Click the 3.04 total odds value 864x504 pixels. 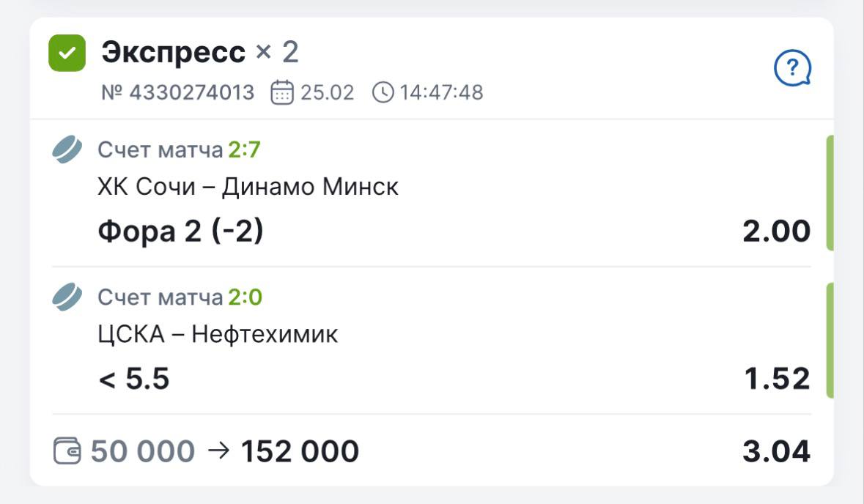click(776, 451)
